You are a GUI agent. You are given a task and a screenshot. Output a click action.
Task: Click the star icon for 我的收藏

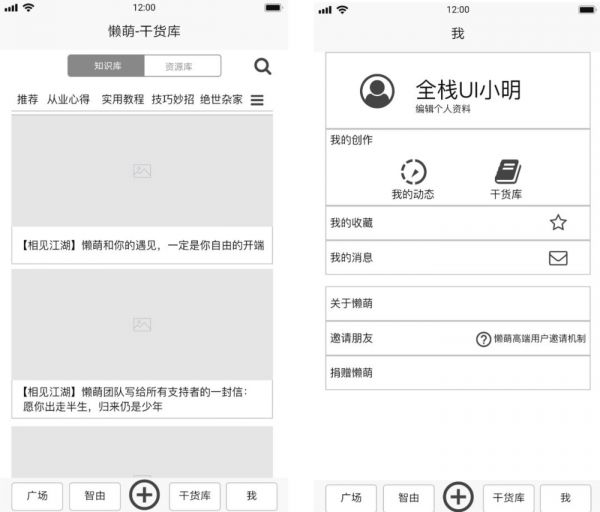click(558, 223)
